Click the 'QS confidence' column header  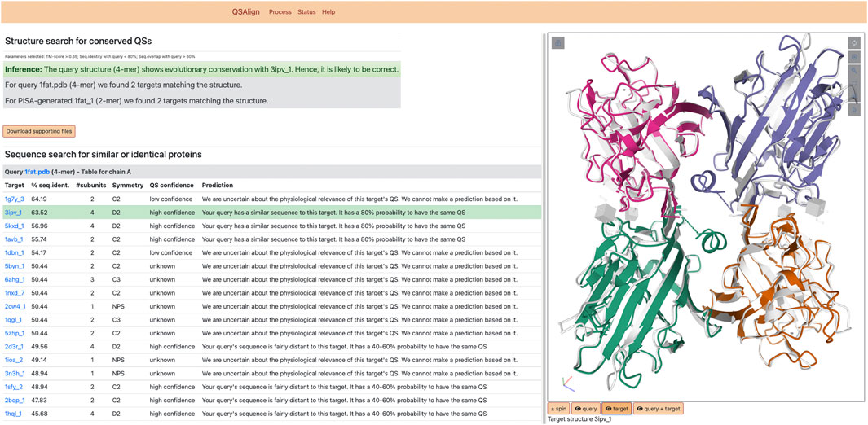pyautogui.click(x=172, y=185)
